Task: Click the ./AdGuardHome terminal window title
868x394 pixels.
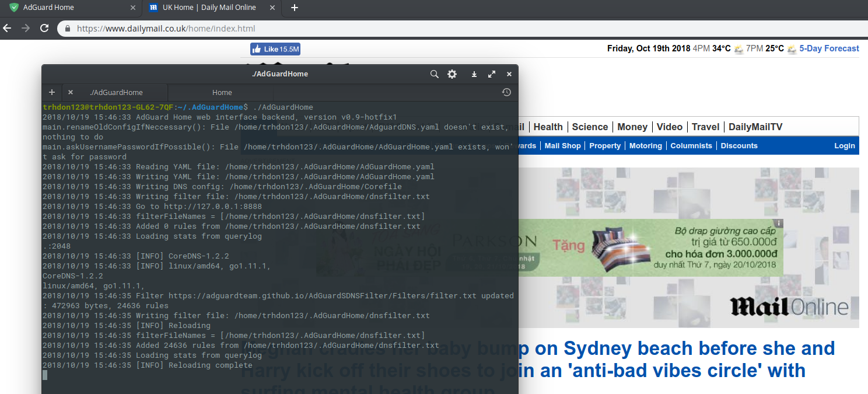Action: tap(280, 74)
